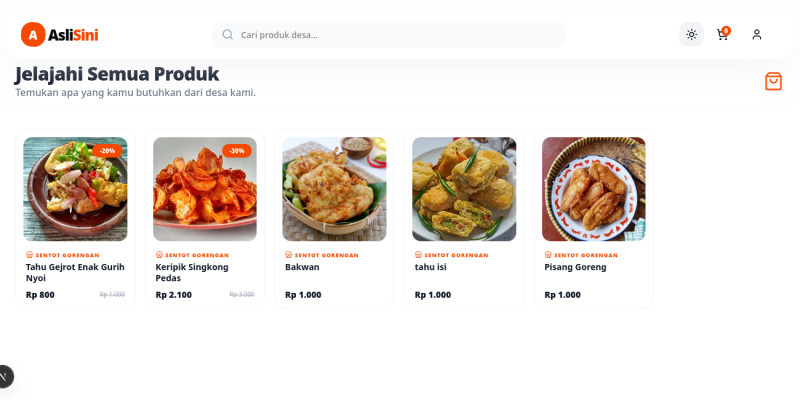Click the round dark icon at bottom-left corner

tap(4, 376)
